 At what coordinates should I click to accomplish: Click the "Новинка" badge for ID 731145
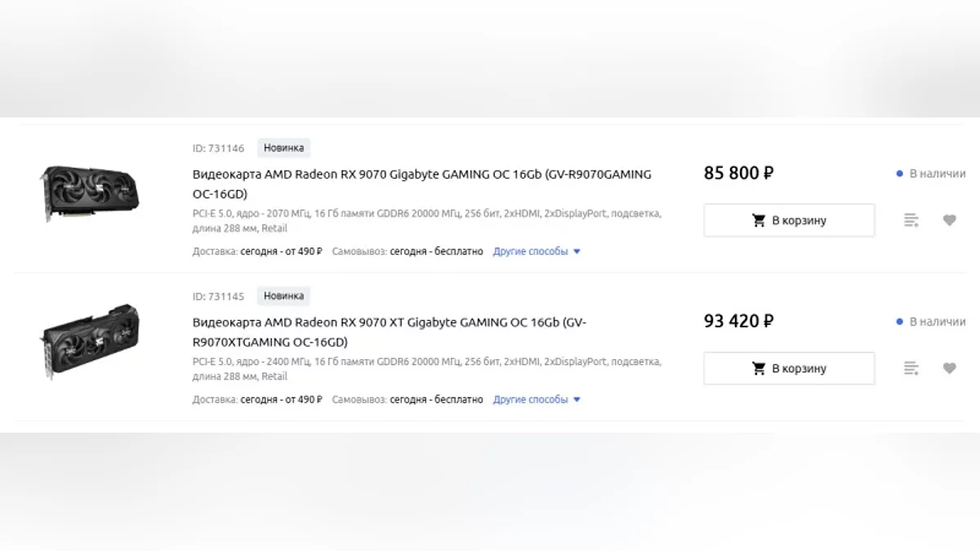283,296
